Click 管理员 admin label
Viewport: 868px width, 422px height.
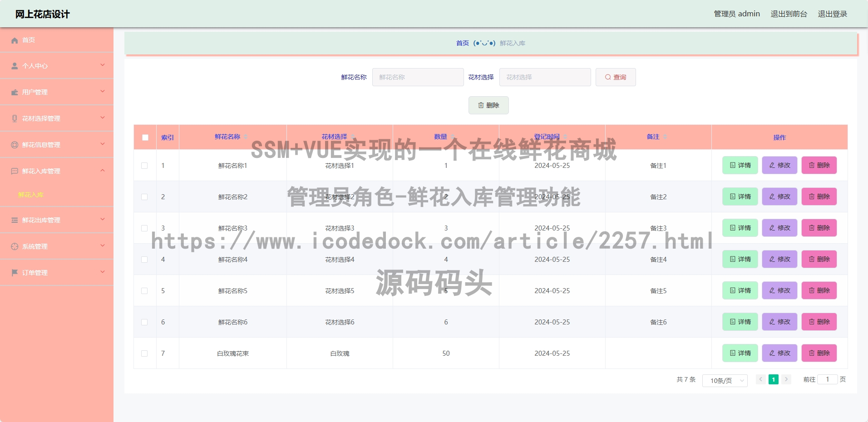pos(737,14)
